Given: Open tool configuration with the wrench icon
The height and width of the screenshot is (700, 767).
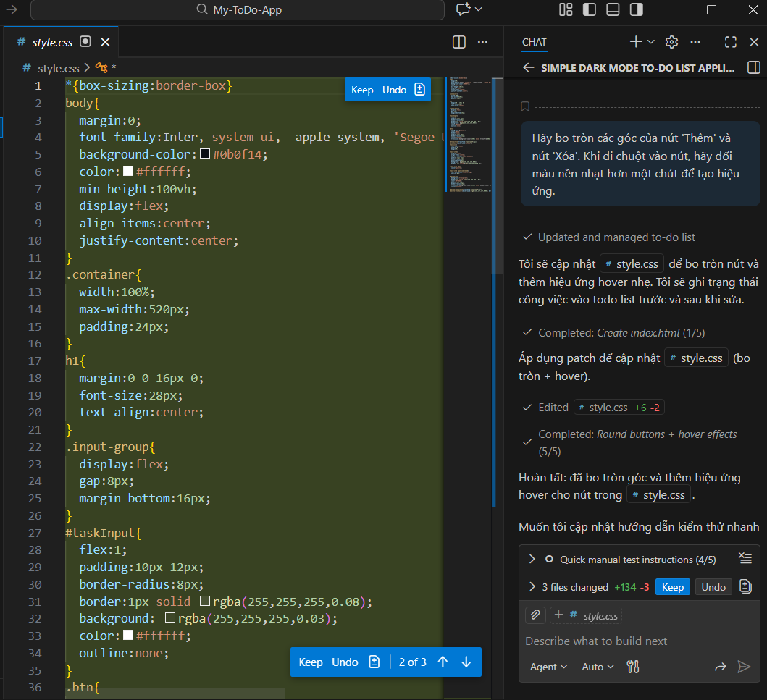Looking at the screenshot, I should pyautogui.click(x=632, y=666).
